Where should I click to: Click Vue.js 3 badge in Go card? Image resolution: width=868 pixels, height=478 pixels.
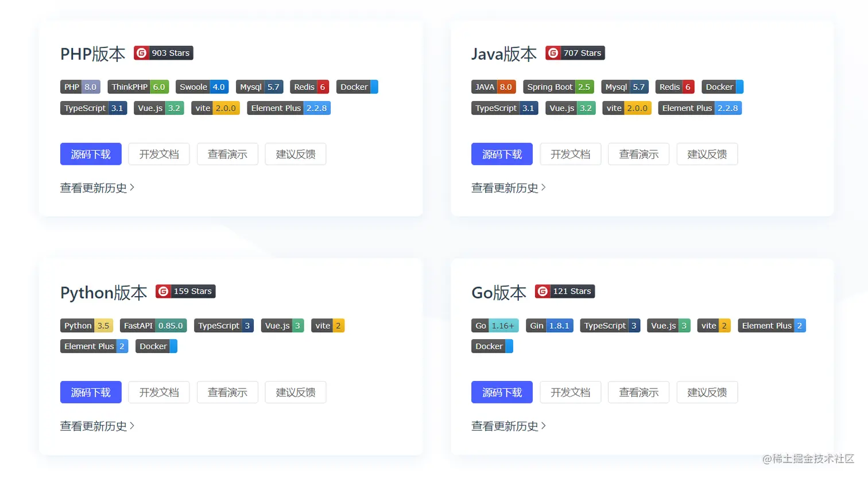tap(669, 325)
